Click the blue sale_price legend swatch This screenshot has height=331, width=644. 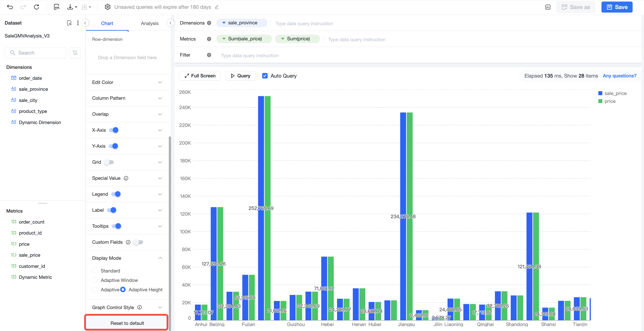click(x=600, y=93)
